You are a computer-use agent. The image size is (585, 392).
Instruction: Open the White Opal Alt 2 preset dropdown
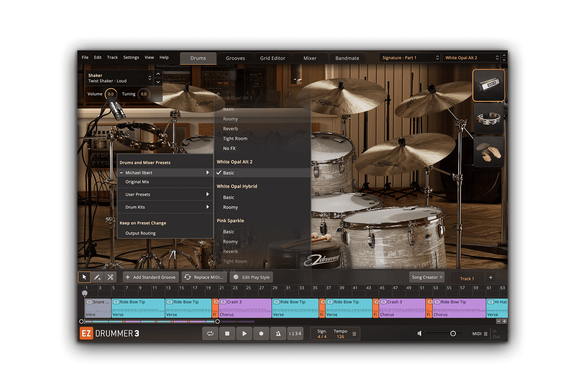pyautogui.click(x=471, y=58)
